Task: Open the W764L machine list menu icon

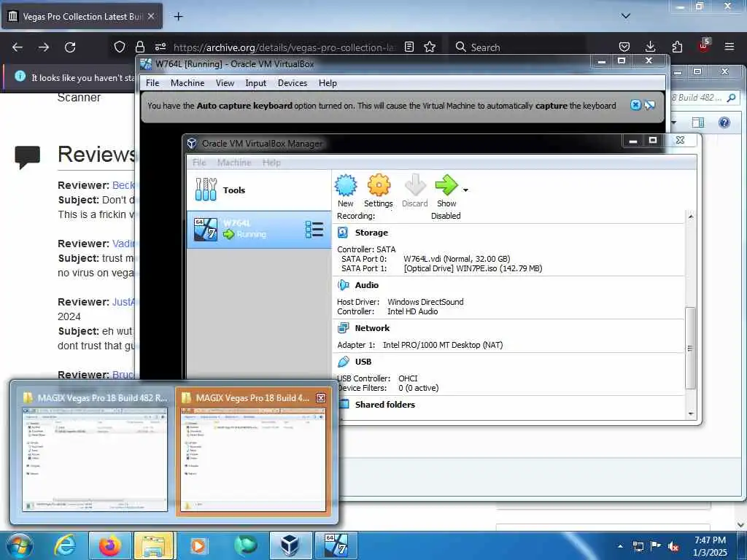Action: 314,229
